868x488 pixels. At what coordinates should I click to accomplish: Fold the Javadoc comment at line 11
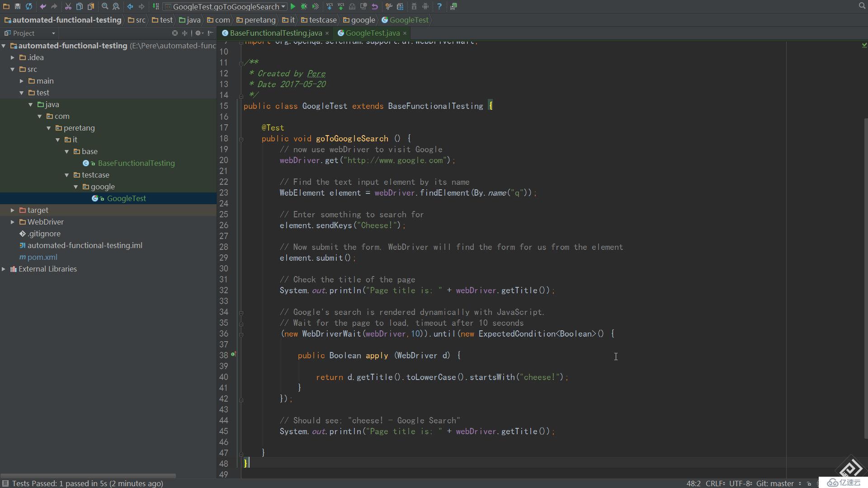tap(241, 63)
